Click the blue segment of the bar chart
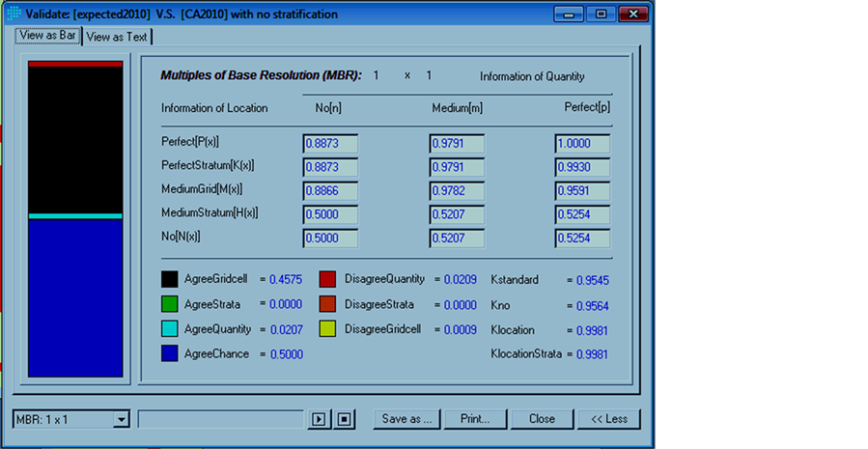The image size is (868, 449). (75, 297)
